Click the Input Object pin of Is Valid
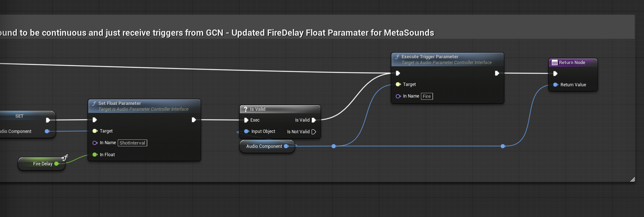Viewport: 644px width, 217px height. (x=246, y=131)
